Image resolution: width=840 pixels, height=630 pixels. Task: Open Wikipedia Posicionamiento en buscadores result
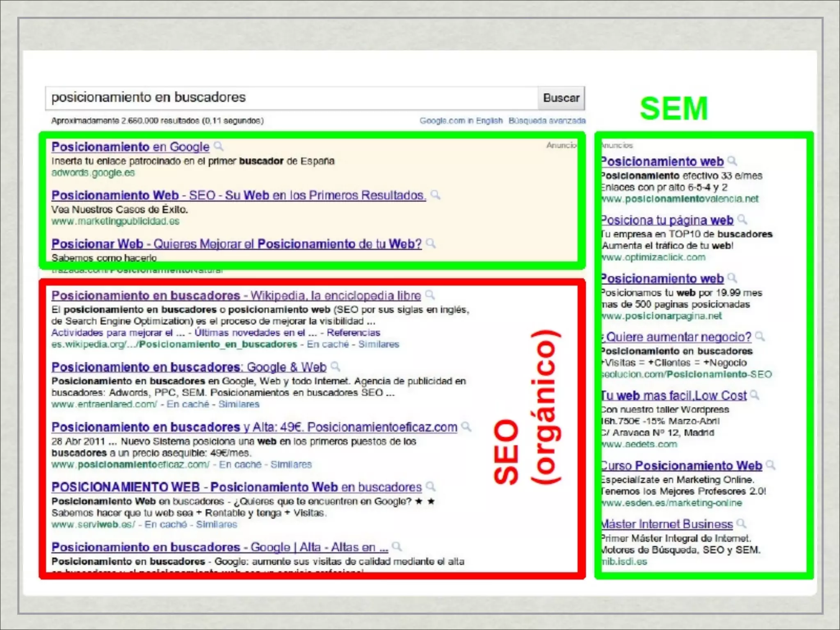(236, 295)
